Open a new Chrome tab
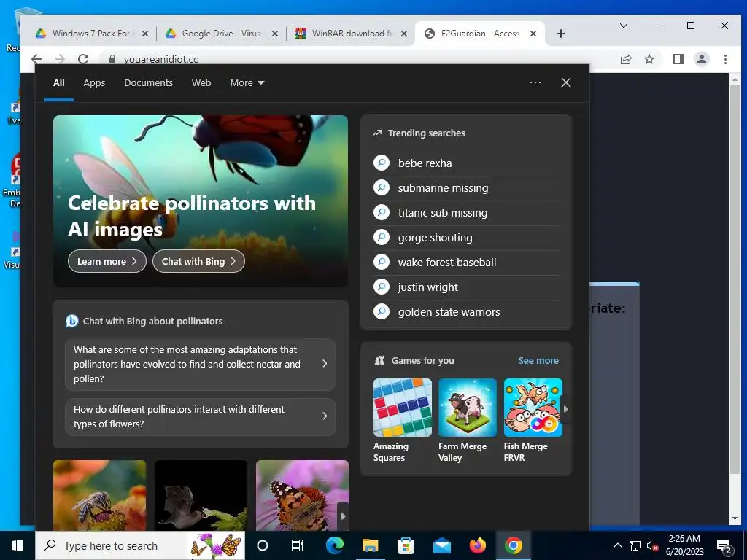The height and width of the screenshot is (560, 747). point(561,34)
